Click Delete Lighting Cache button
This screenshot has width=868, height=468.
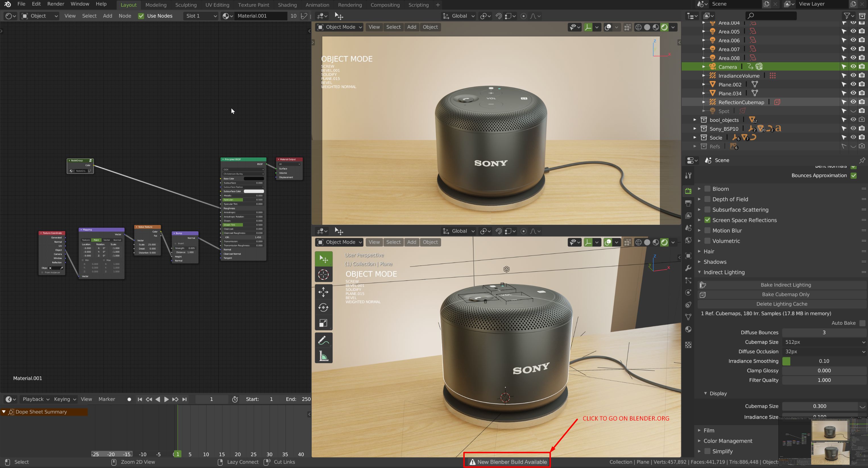782,304
